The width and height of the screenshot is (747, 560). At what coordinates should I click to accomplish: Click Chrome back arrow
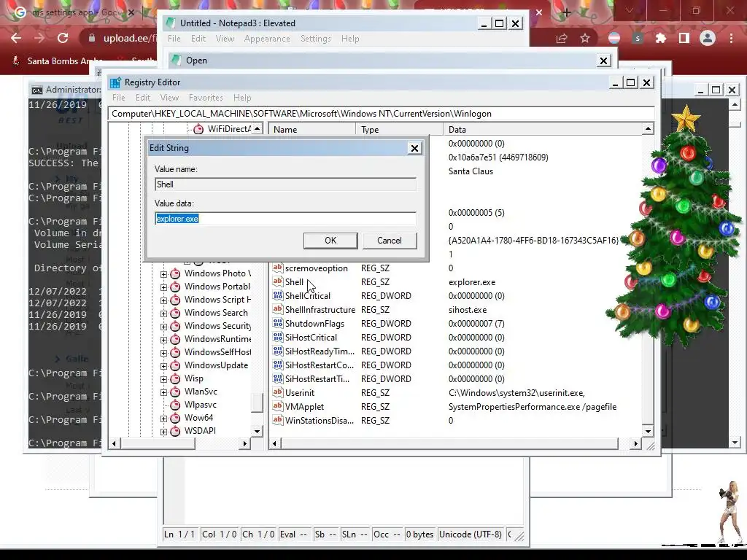[16, 38]
